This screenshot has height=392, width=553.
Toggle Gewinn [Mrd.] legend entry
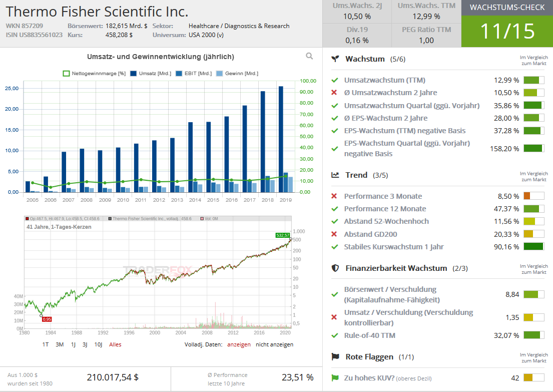pyautogui.click(x=237, y=74)
